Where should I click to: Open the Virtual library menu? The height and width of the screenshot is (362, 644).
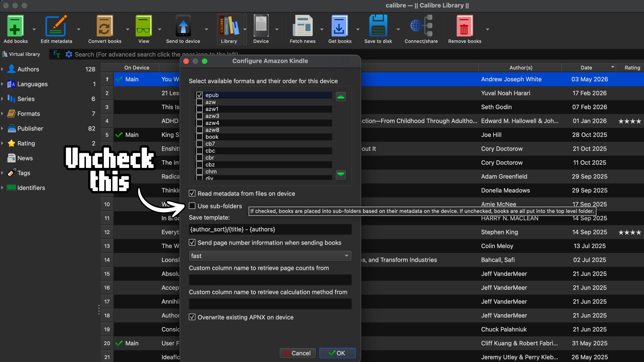click(x=21, y=54)
